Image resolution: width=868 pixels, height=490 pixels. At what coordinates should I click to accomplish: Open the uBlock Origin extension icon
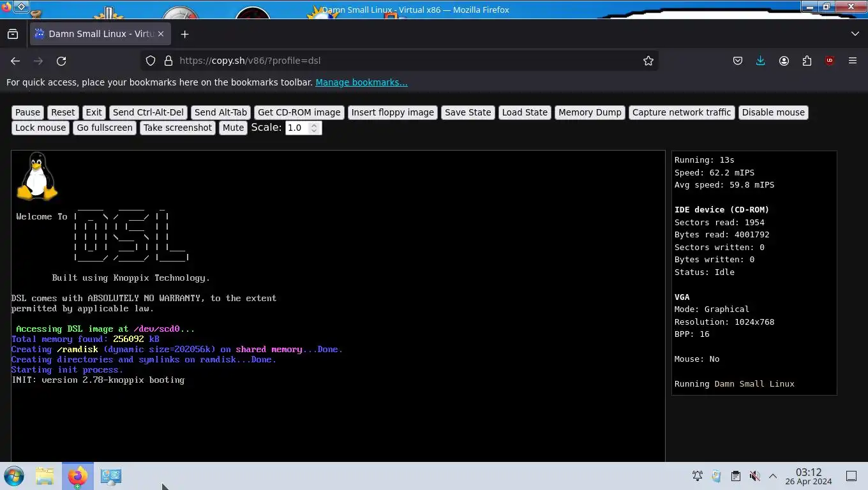(830, 61)
